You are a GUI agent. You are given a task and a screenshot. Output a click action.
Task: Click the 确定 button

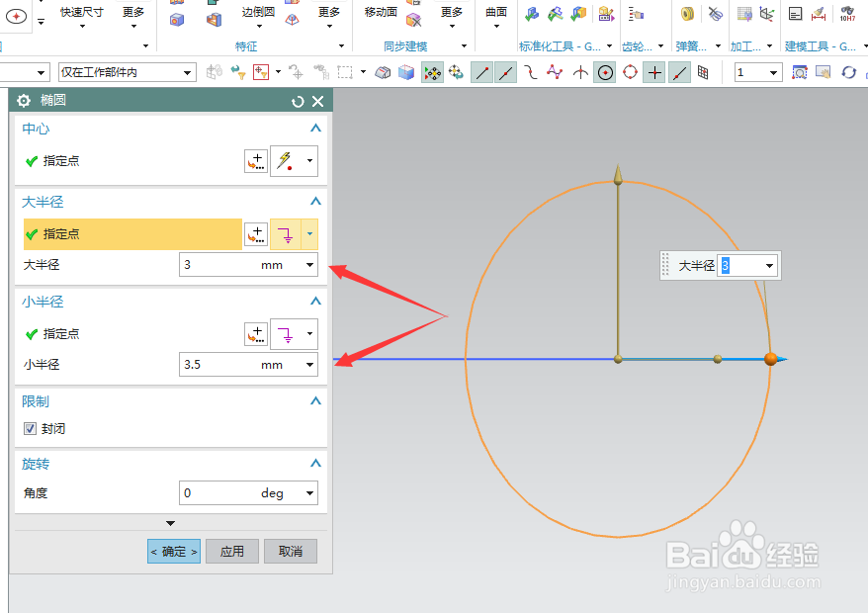tap(174, 552)
